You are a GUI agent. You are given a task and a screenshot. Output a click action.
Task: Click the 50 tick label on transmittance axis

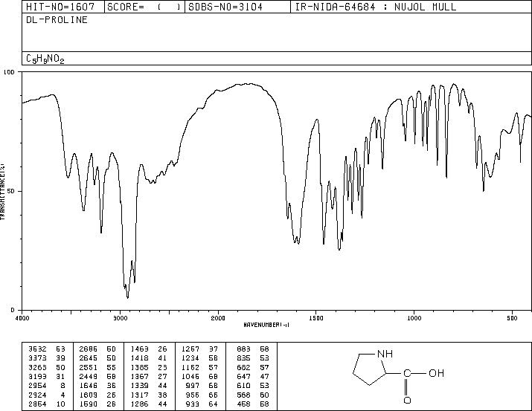pyautogui.click(x=11, y=191)
